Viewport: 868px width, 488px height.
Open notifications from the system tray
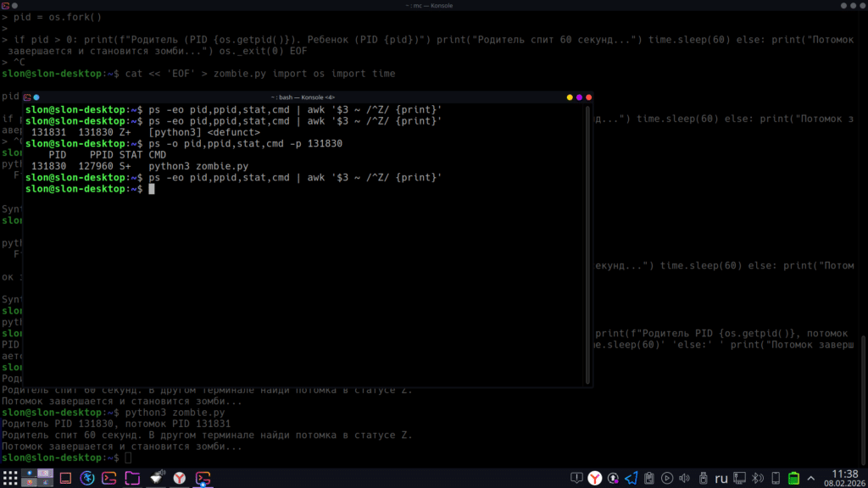pos(576,477)
